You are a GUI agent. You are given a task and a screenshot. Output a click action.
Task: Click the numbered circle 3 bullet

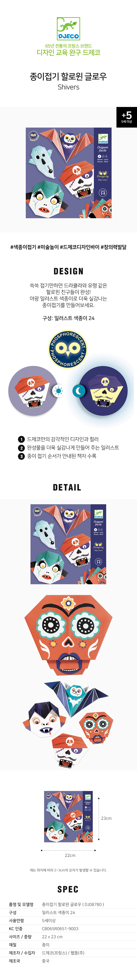pyautogui.click(x=22, y=456)
